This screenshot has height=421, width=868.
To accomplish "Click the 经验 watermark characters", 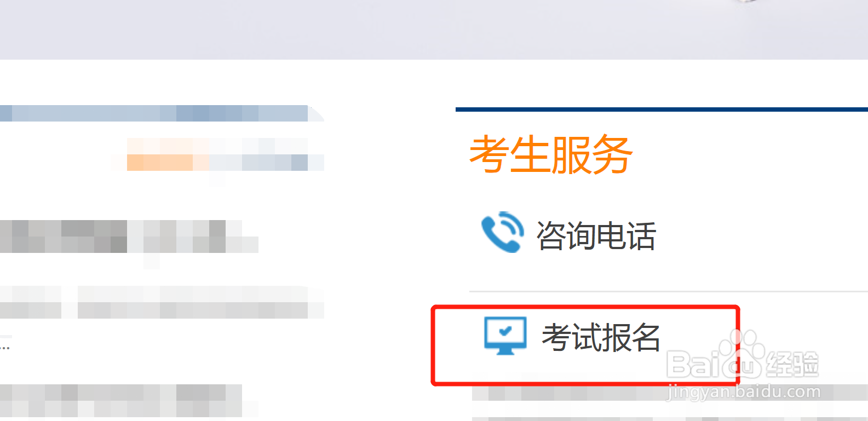I will [x=792, y=364].
